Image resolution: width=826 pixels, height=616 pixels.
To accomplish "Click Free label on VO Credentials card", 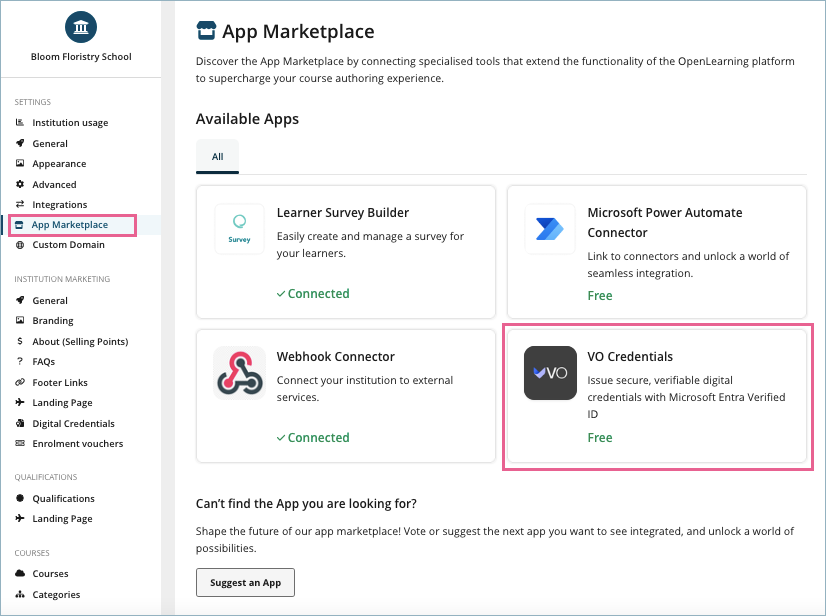I will (600, 437).
